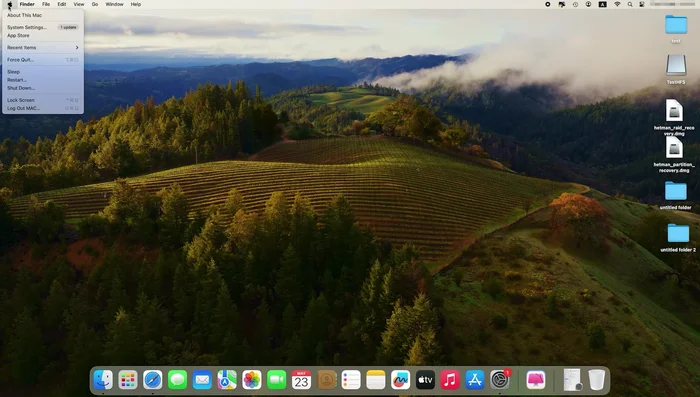
Task: Open System Settings gear in the Dock
Action: click(x=500, y=380)
